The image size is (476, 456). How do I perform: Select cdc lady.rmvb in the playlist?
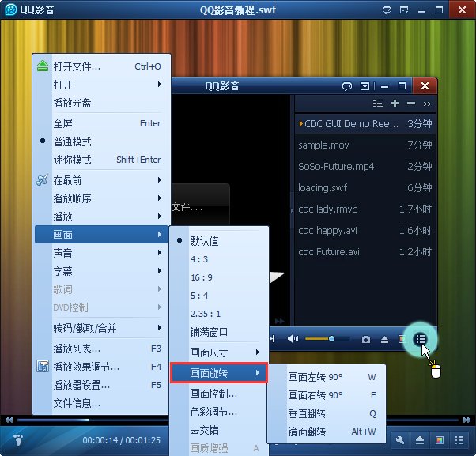pos(365,209)
